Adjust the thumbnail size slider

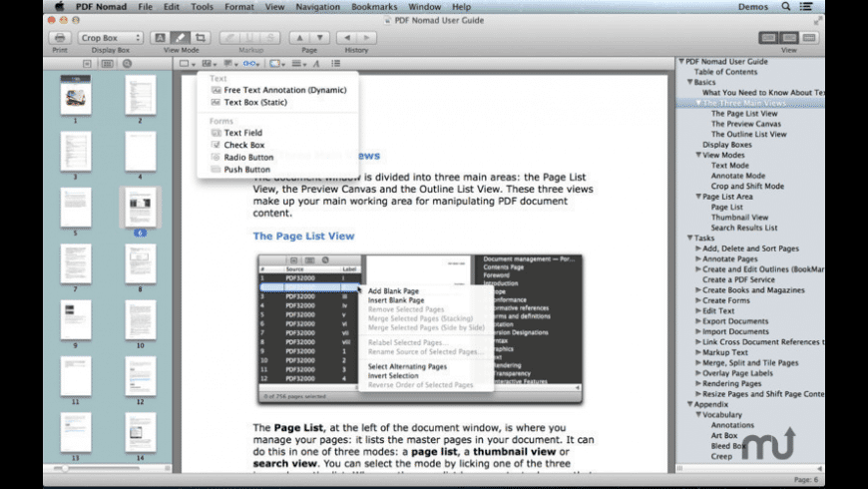(x=65, y=468)
